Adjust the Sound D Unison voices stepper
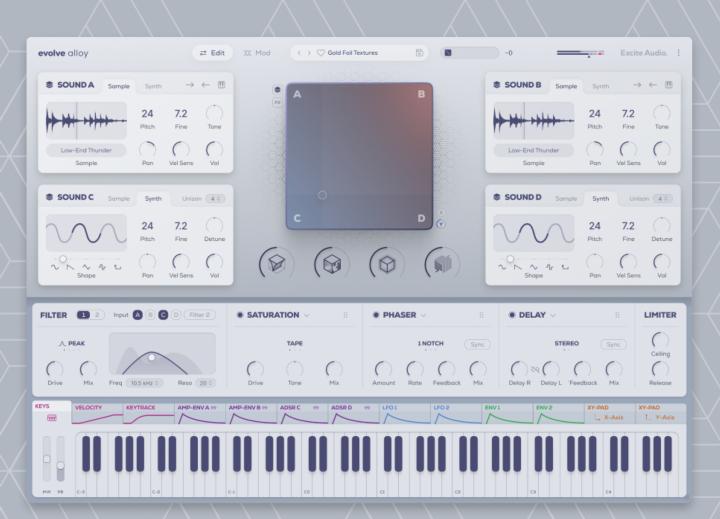The width and height of the screenshot is (720, 519). (x=662, y=199)
